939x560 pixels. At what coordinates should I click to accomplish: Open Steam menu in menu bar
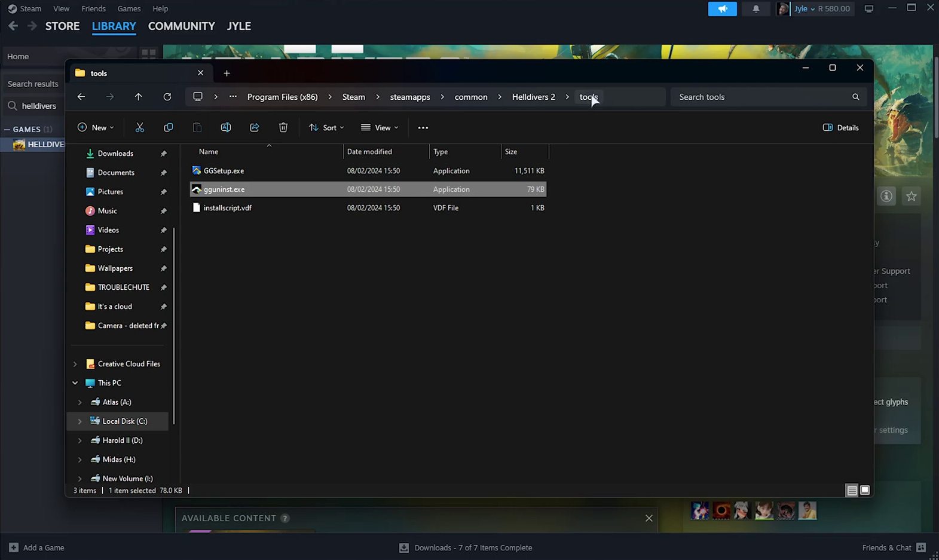[x=30, y=8]
